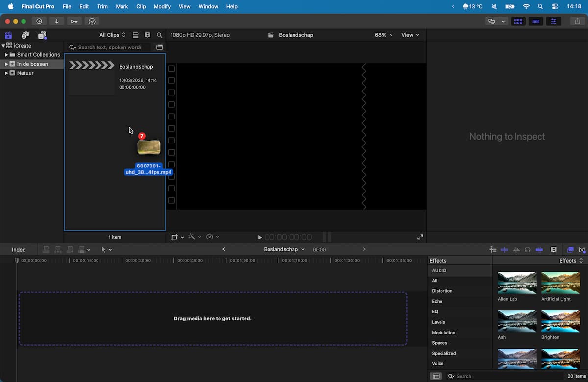Select the Brighten effect thumbnail
Image resolution: width=588 pixels, height=382 pixels.
[x=561, y=321]
